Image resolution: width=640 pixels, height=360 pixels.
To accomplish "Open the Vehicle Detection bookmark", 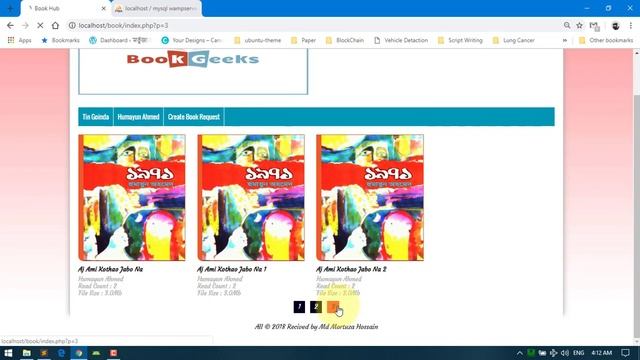I will tap(401, 40).
